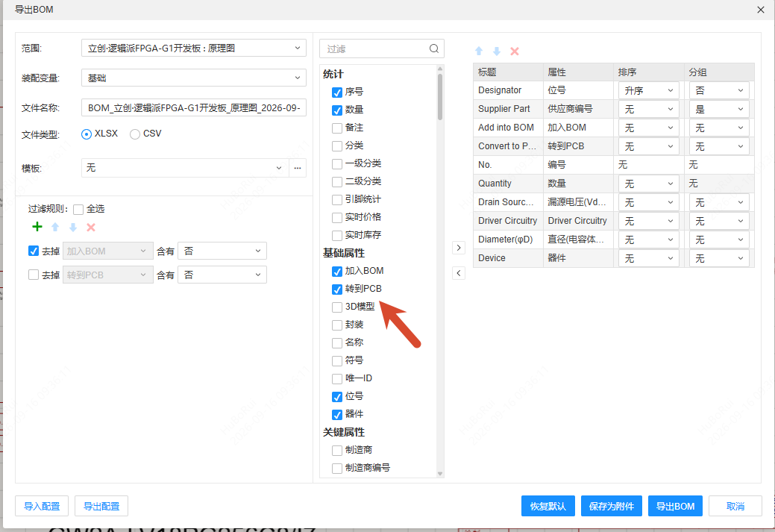Add a new filter rule with green plus
The image size is (775, 532).
(x=37, y=227)
